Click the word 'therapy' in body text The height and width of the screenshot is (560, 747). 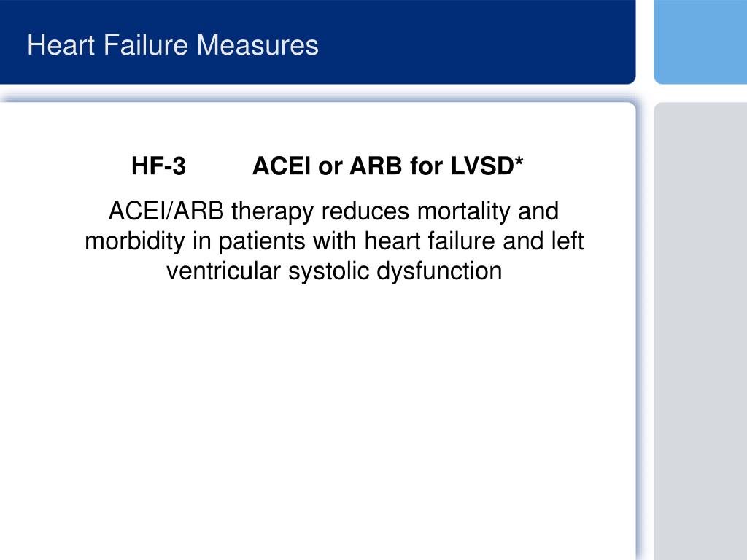[273, 211]
